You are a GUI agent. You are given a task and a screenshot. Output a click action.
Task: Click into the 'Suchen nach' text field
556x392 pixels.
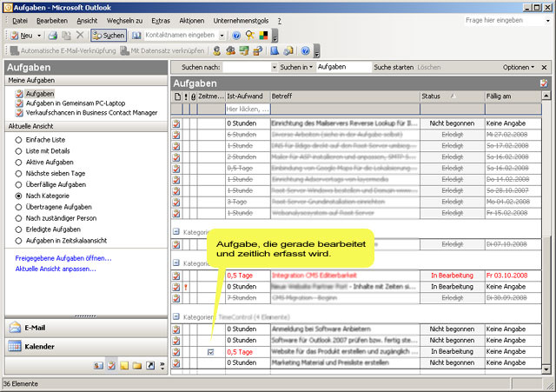(x=247, y=67)
